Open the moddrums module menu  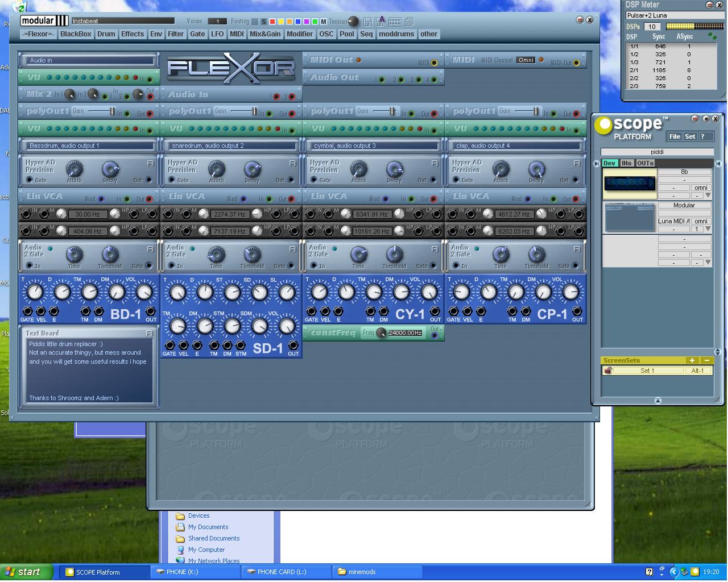(x=396, y=34)
